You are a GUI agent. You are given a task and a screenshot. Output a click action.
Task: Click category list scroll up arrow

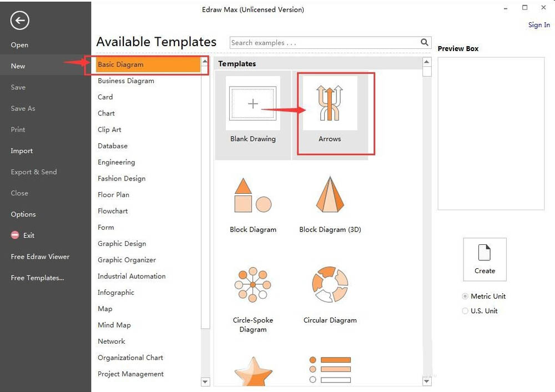[205, 61]
